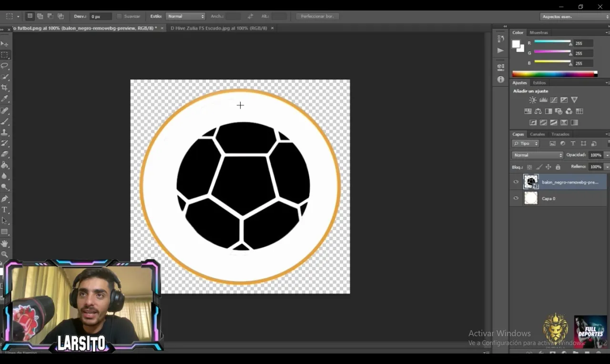The width and height of the screenshot is (610, 364).
Task: Select the History Brush tool
Action: click(5, 143)
